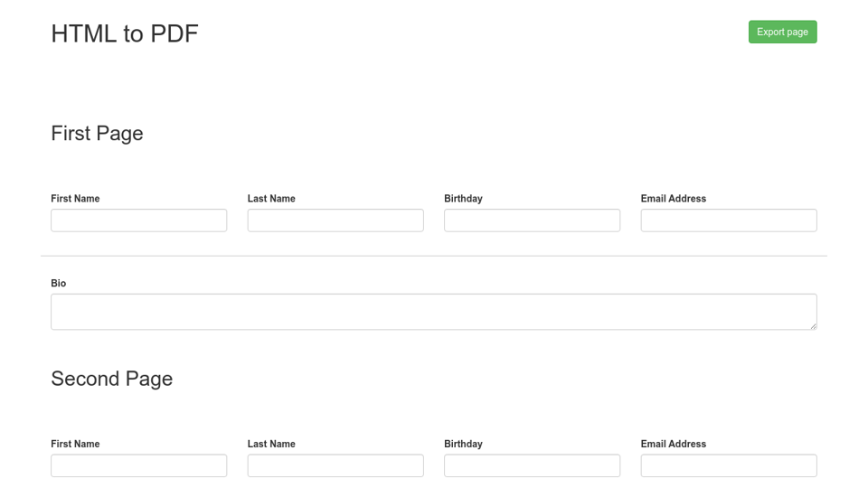Click the Bio textarea resize handle
This screenshot has width=868, height=488.
(x=813, y=325)
